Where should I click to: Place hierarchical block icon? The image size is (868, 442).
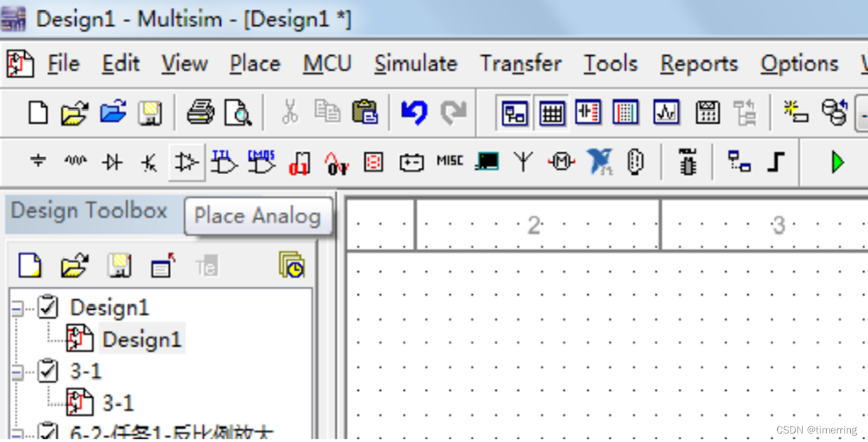(739, 162)
